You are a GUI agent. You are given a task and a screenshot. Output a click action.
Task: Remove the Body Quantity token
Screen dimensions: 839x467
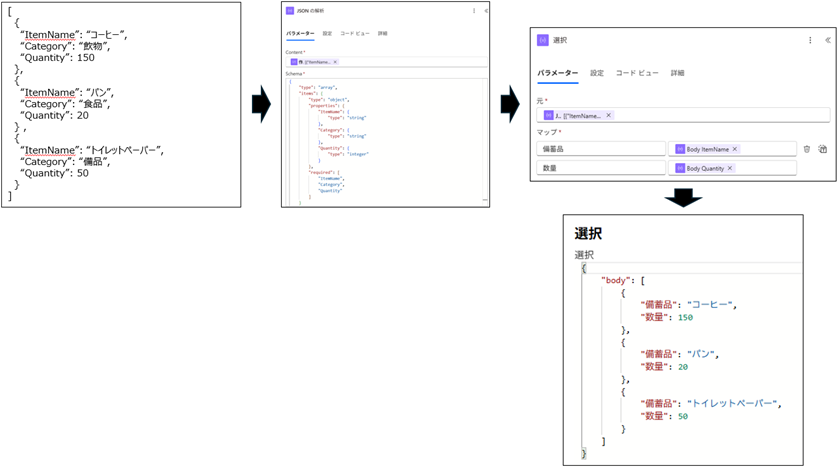pos(730,168)
